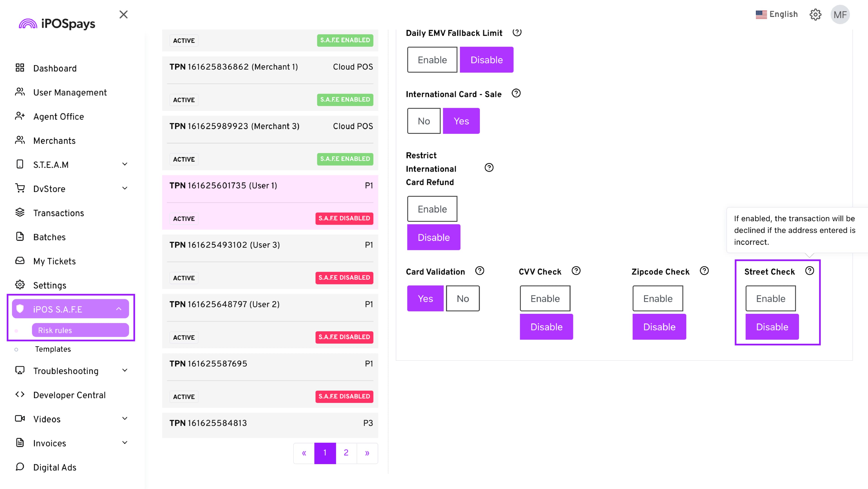Click the settings gear icon in header
Screen dimensions: 868x489
(815, 14)
